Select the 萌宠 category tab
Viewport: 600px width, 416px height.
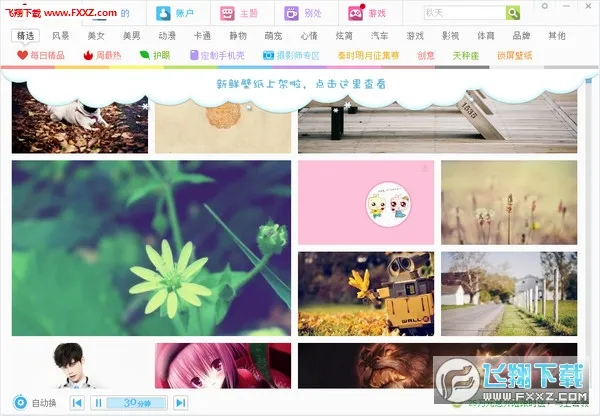273,36
